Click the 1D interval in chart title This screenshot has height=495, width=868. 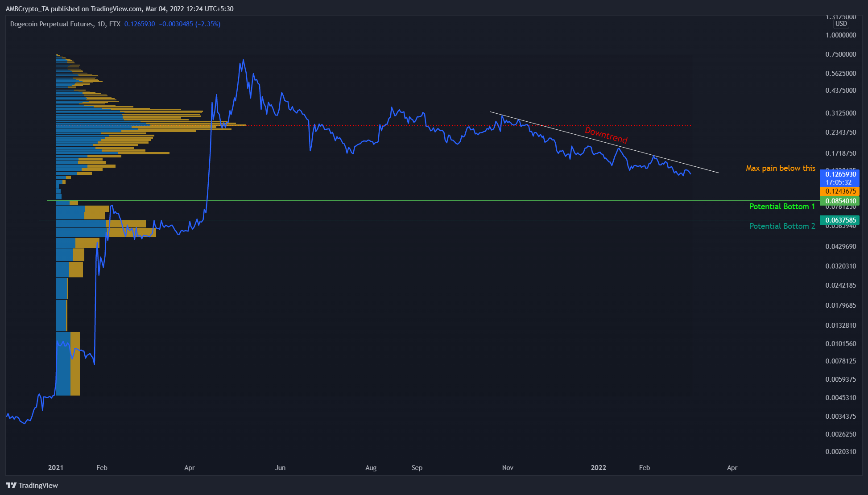pyautogui.click(x=101, y=24)
